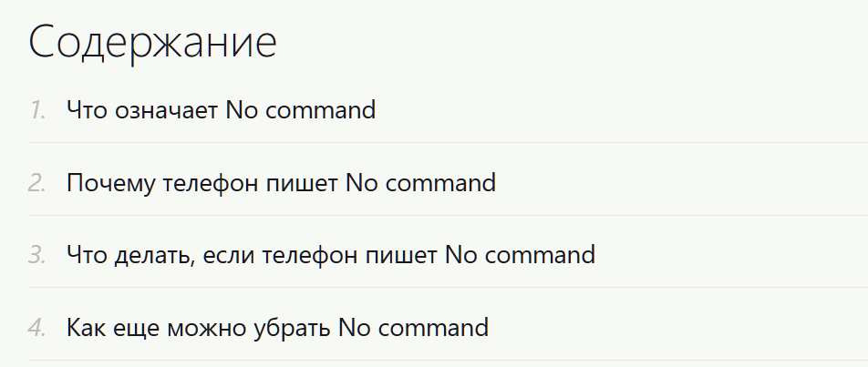868x367 pixels.
Task: Click the word 'означает' in the first item
Action: point(166,110)
